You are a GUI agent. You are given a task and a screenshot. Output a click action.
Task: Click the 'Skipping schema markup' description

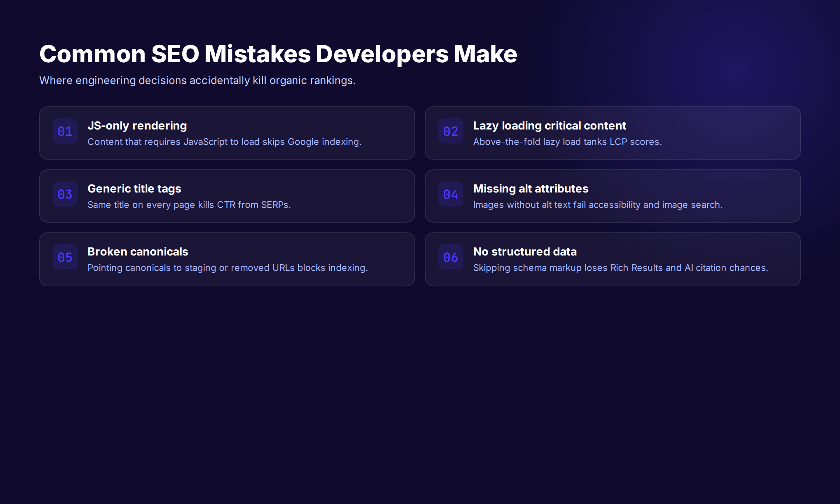(x=621, y=268)
